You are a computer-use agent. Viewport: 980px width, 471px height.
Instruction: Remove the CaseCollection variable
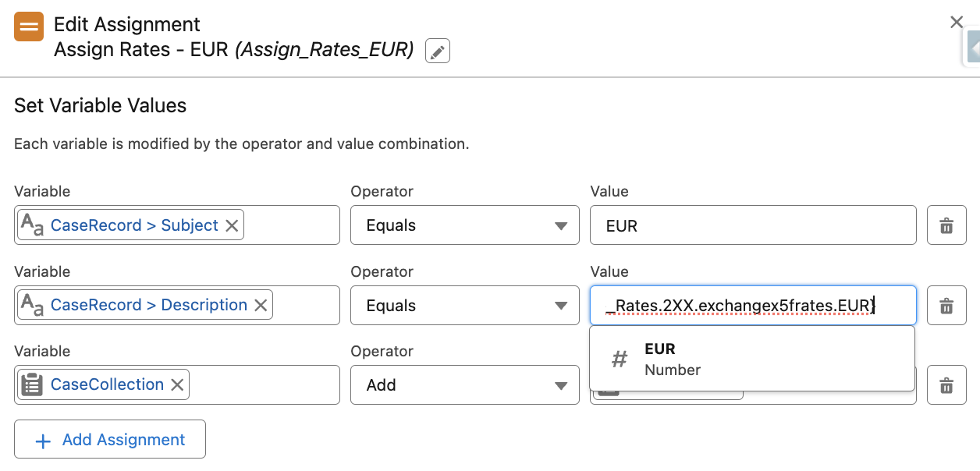[x=176, y=384]
